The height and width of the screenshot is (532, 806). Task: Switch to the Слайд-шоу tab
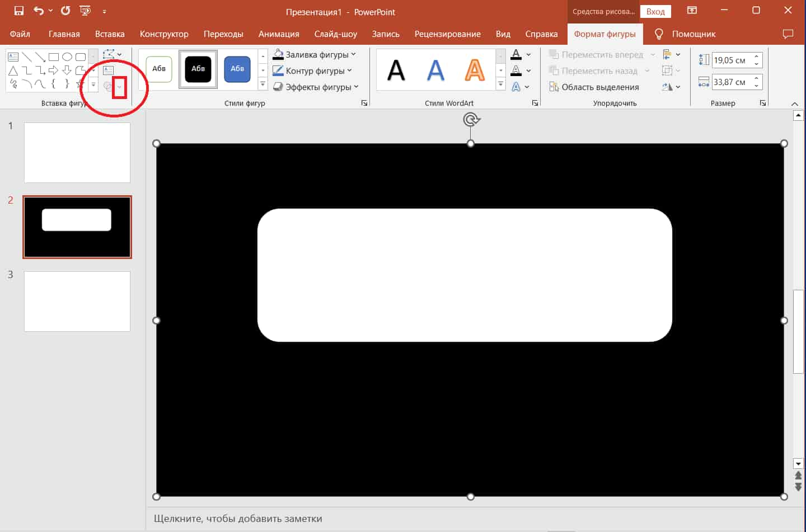coord(335,34)
